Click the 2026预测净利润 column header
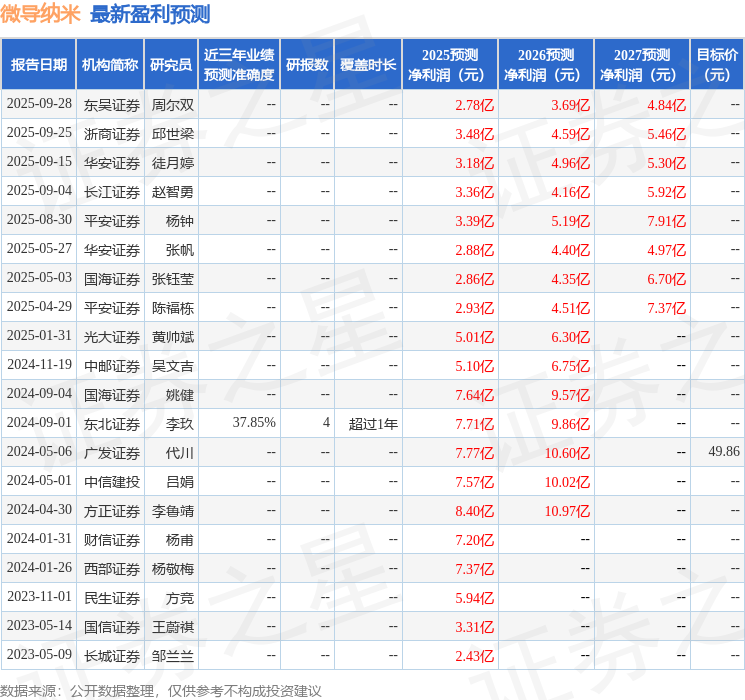 546,65
